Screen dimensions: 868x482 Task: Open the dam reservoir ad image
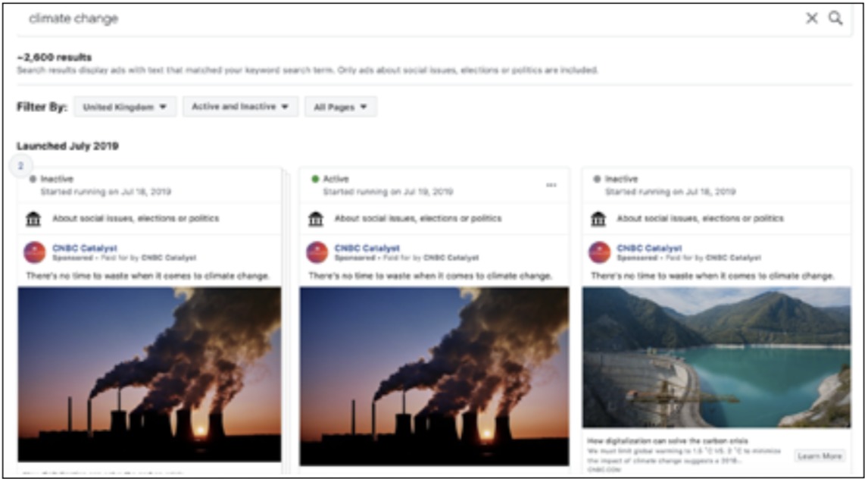pos(716,357)
